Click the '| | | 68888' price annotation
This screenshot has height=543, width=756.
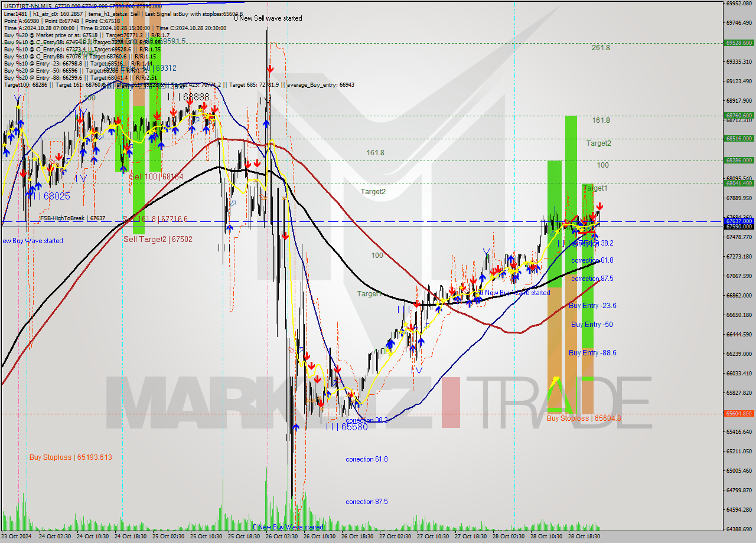click(x=188, y=96)
